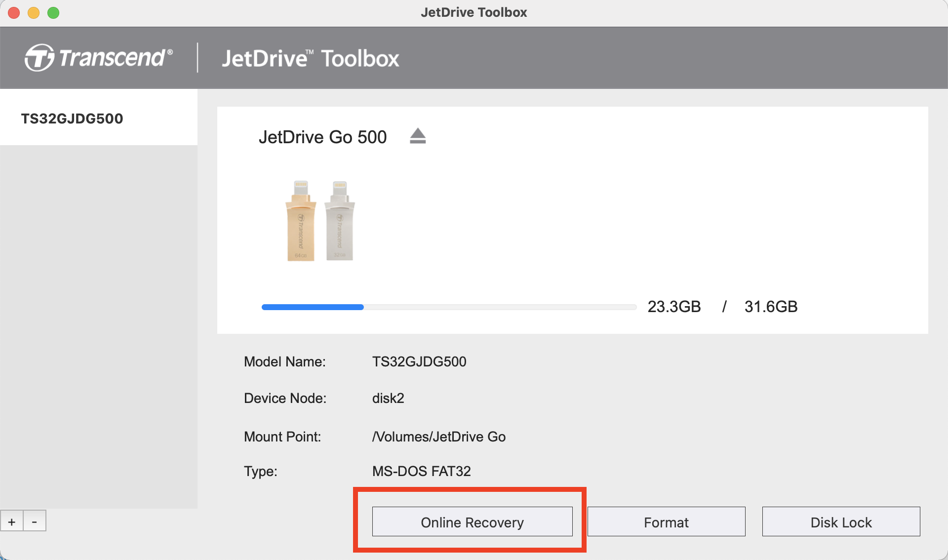Click the JetDrive Go 500 title
Screen dimensions: 948x560
(x=322, y=137)
